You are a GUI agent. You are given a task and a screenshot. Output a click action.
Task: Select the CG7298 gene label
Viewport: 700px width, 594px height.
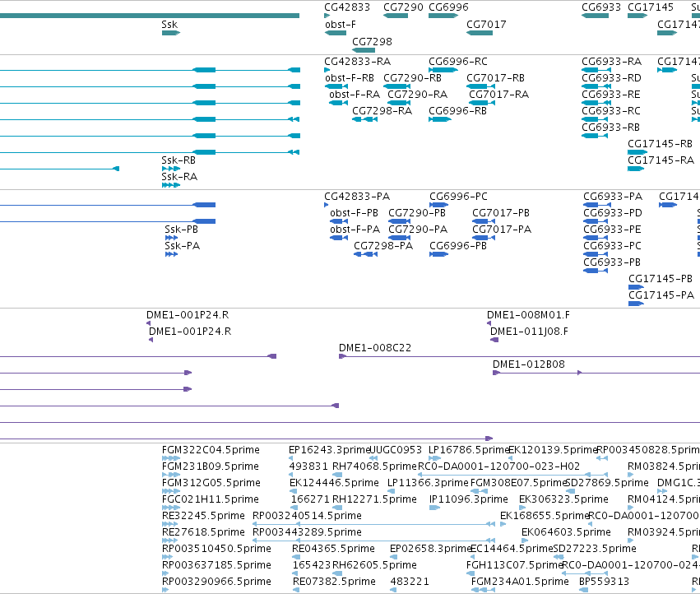click(x=372, y=41)
